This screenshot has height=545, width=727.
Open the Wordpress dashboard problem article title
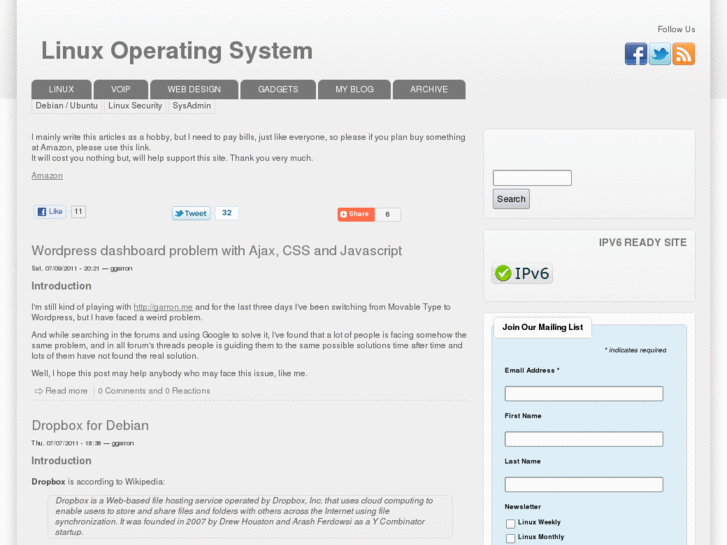coord(217,250)
